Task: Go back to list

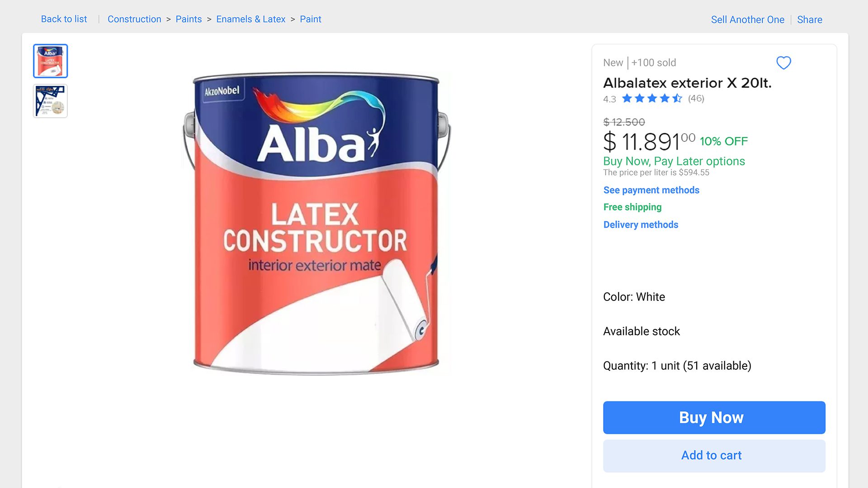Action: coord(64,19)
